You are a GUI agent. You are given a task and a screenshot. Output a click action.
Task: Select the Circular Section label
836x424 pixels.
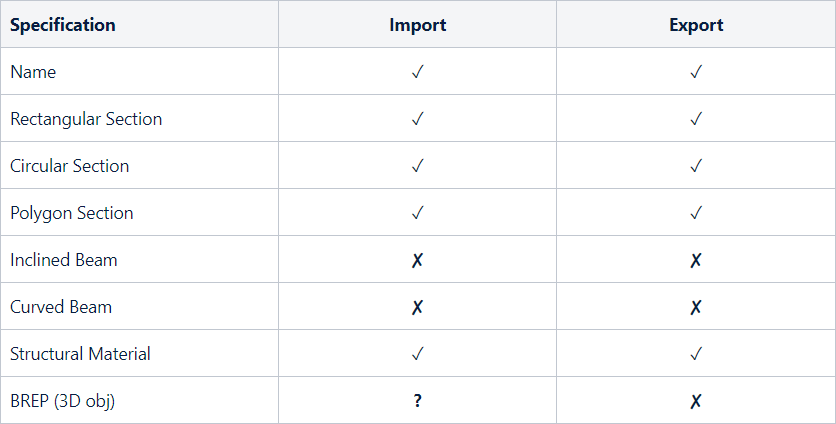(x=70, y=166)
